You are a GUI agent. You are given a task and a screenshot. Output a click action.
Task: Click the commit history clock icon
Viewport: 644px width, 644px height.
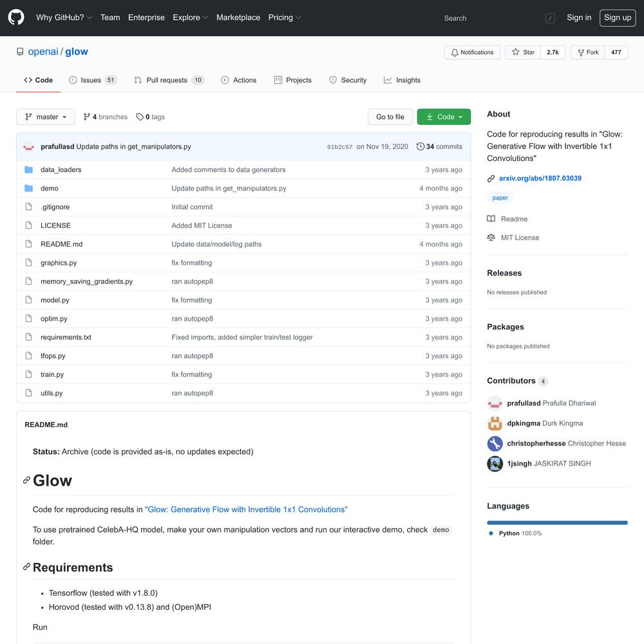420,146
